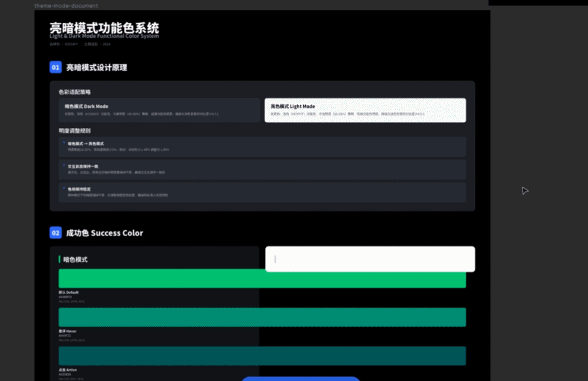This screenshot has width=588, height=381.
Task: Click the "亮暗模式设计原理" section heading
Action: click(98, 67)
